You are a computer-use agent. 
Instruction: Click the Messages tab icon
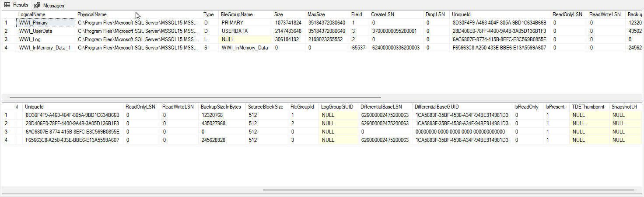[38, 6]
